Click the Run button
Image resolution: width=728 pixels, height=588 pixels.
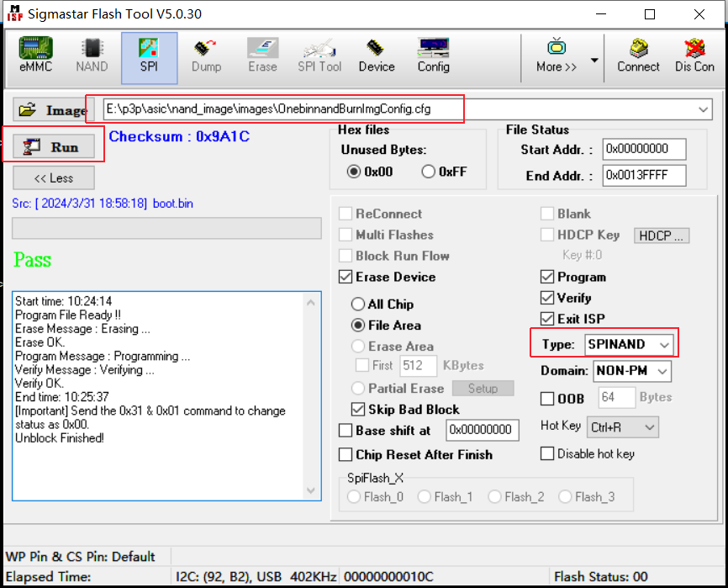point(54,146)
